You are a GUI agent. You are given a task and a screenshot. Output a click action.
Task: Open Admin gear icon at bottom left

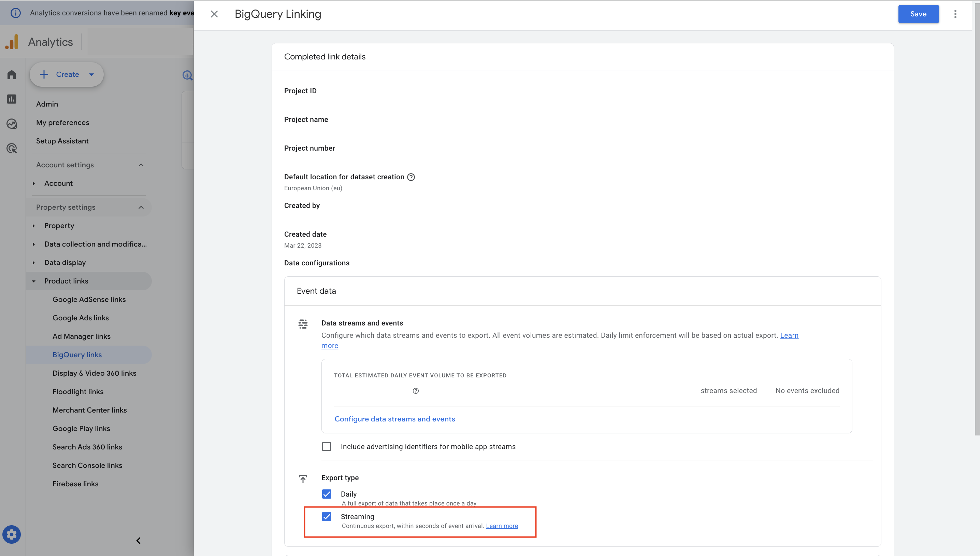pyautogui.click(x=12, y=534)
